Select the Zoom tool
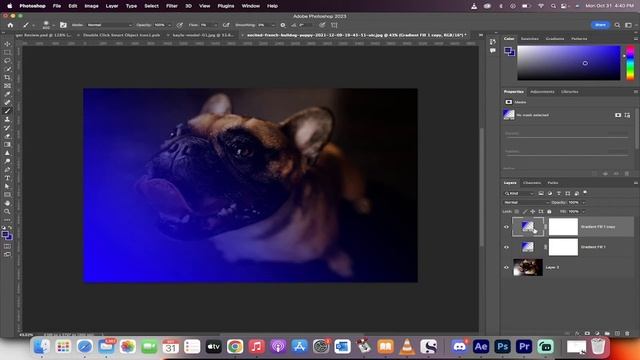 coord(7,211)
